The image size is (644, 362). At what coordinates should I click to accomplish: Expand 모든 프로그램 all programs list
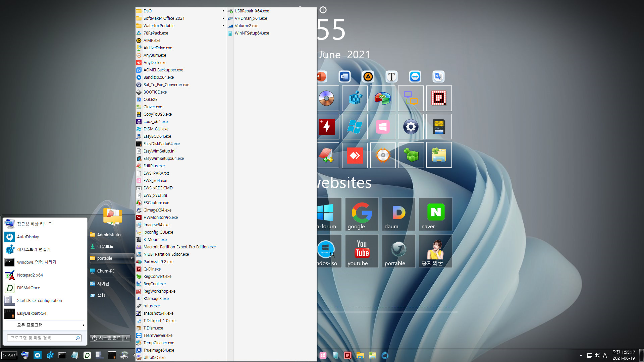click(x=44, y=325)
